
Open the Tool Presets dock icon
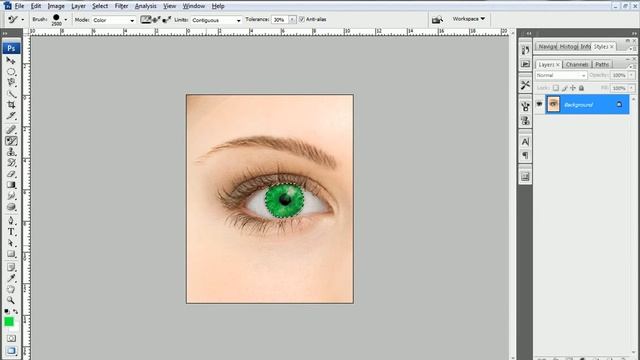click(x=525, y=85)
